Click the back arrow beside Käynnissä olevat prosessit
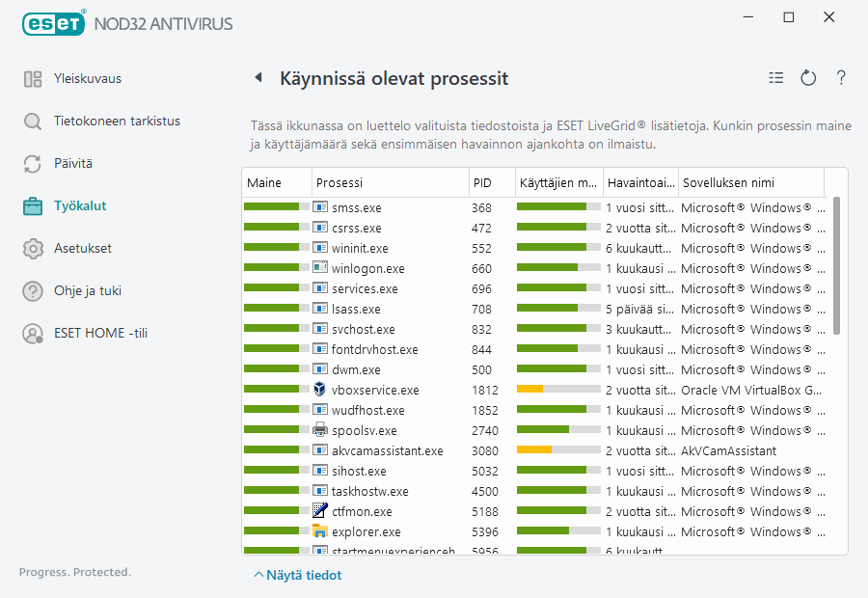Viewport: 868px width, 598px height. (258, 78)
